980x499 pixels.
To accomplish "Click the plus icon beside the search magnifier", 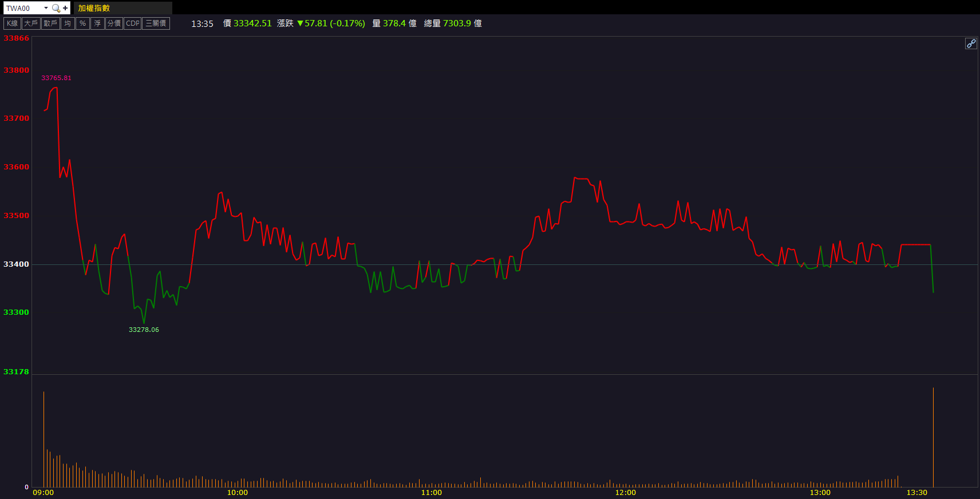I will [x=65, y=8].
